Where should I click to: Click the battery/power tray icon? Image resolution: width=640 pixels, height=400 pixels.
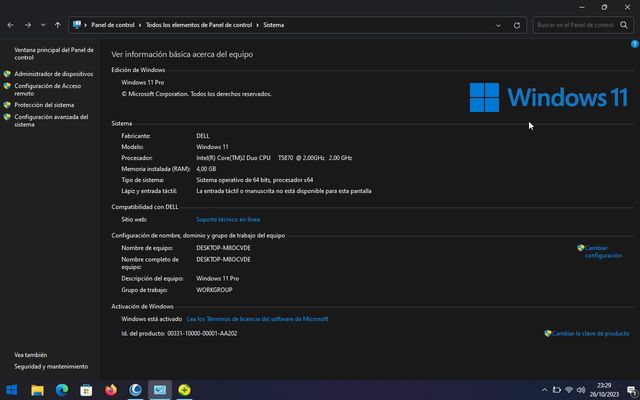[557, 390]
